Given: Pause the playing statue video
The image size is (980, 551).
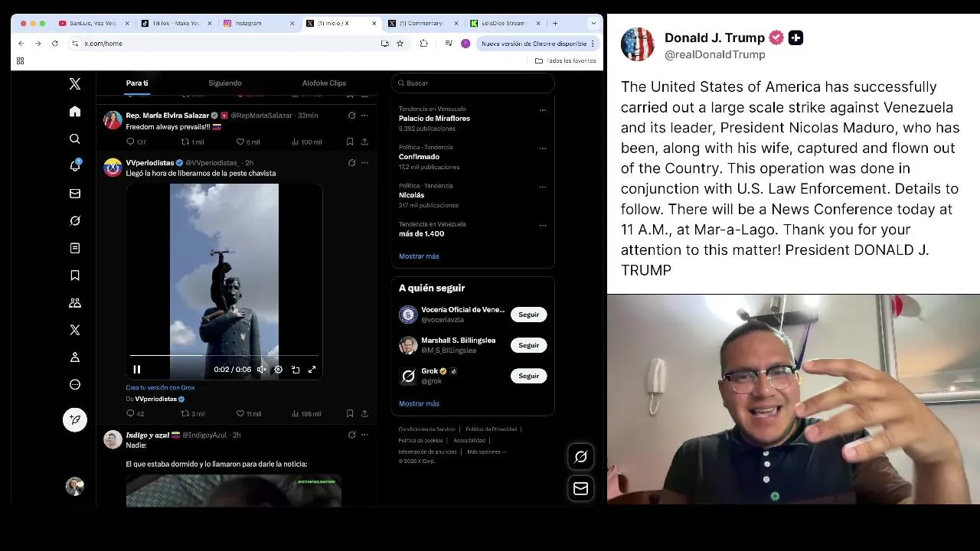Looking at the screenshot, I should [x=137, y=370].
